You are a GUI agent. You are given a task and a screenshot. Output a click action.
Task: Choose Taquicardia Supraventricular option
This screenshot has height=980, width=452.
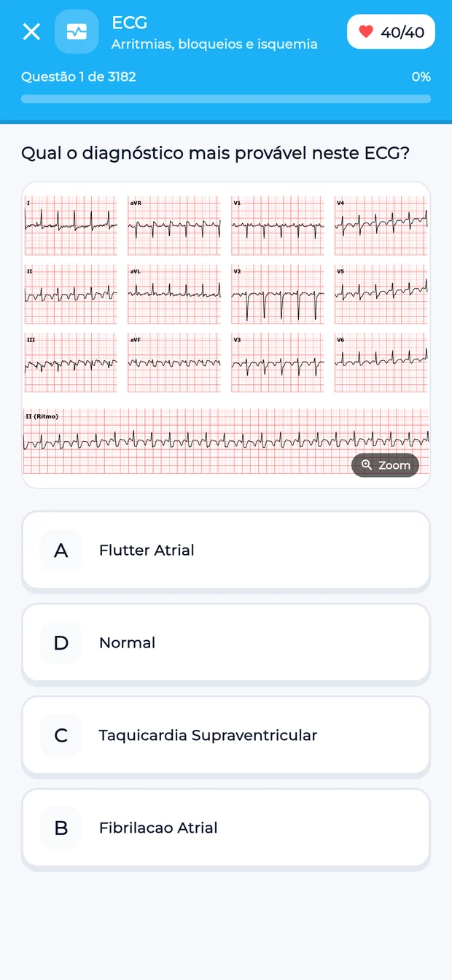(x=226, y=736)
